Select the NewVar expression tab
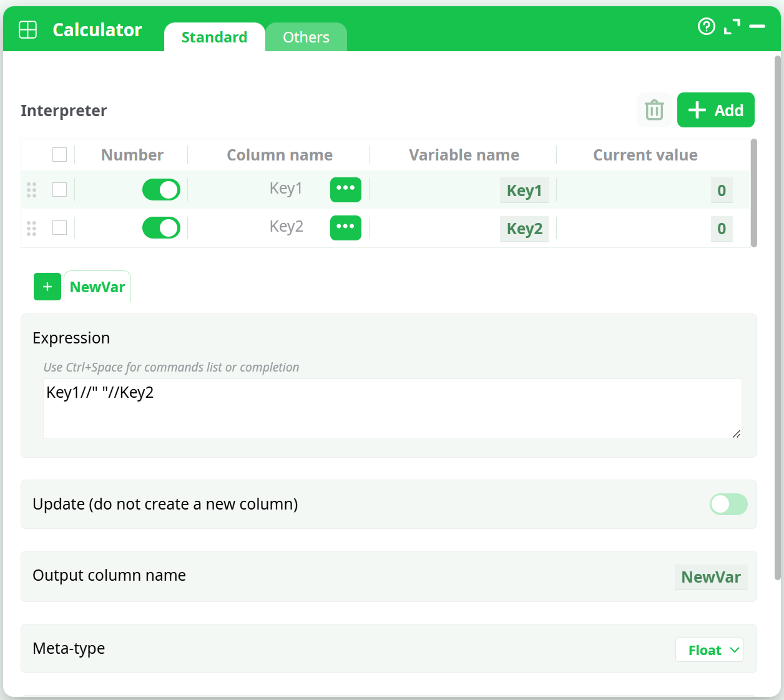This screenshot has height=700, width=784. pos(97,287)
